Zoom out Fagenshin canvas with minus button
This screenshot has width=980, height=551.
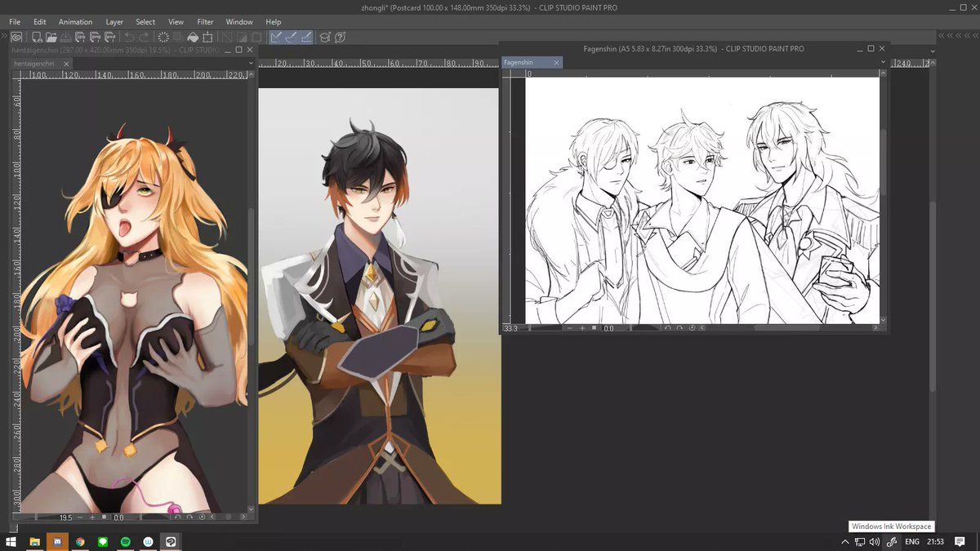[x=570, y=328]
